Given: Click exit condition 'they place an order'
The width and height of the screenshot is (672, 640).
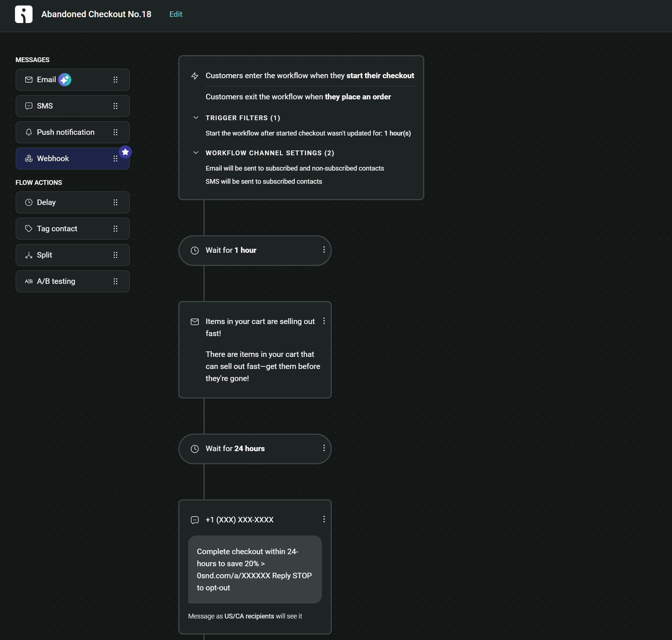Looking at the screenshot, I should [358, 97].
